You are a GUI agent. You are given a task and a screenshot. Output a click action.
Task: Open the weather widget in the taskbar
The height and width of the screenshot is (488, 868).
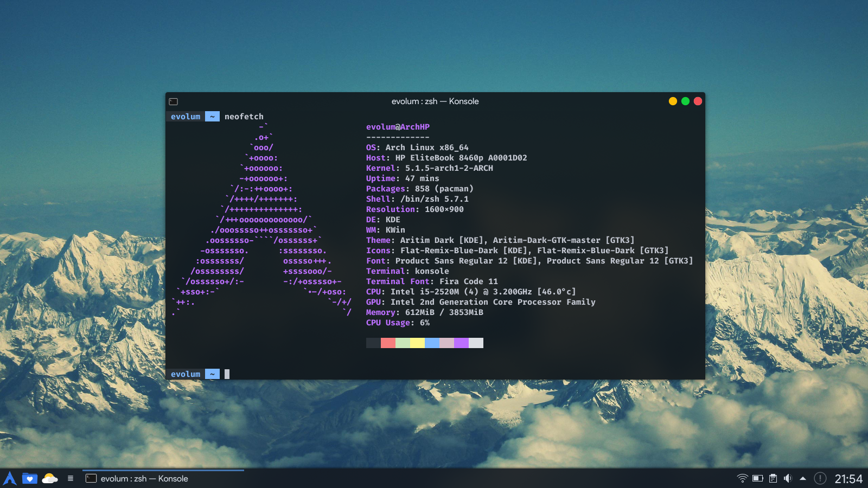(x=50, y=478)
